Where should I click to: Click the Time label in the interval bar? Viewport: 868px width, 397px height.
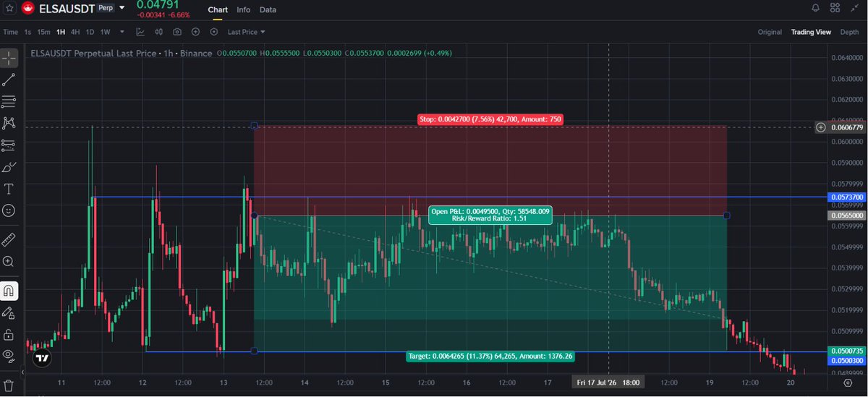(x=10, y=32)
